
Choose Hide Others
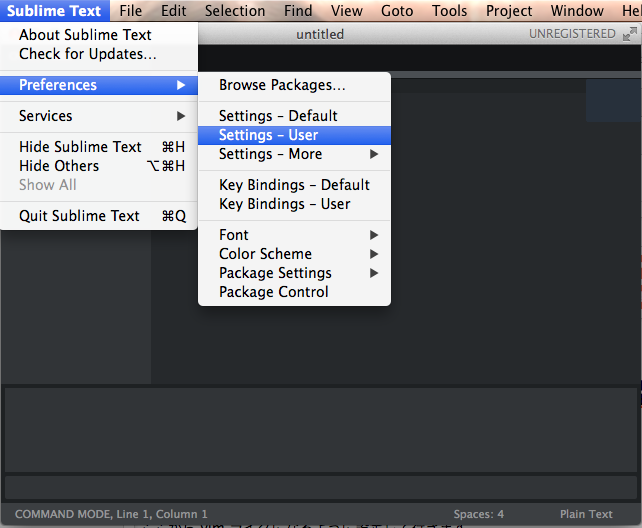(x=99, y=166)
